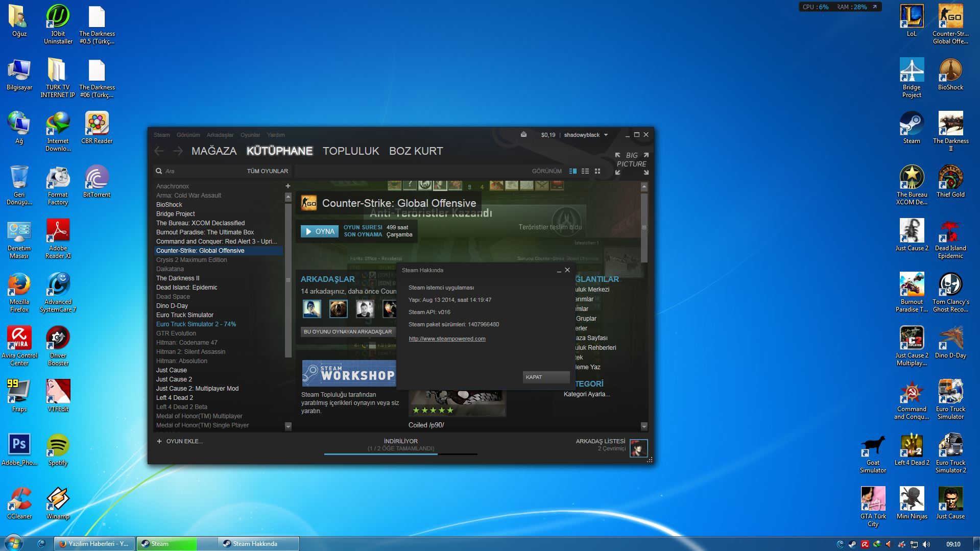Enter Big Picture mode

point(632,163)
